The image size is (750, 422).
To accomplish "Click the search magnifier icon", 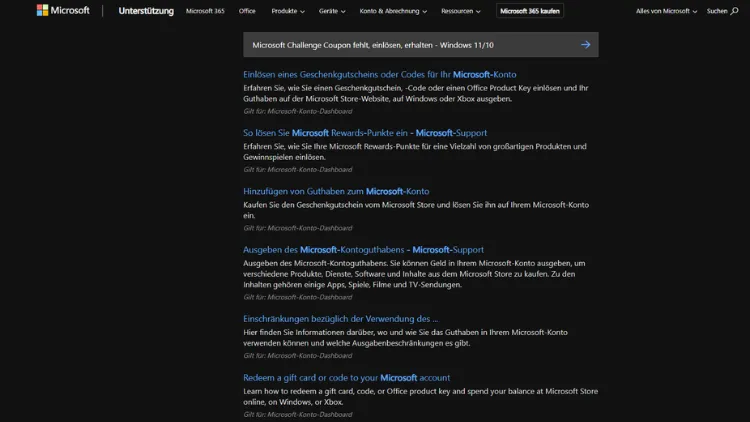I will click(734, 11).
